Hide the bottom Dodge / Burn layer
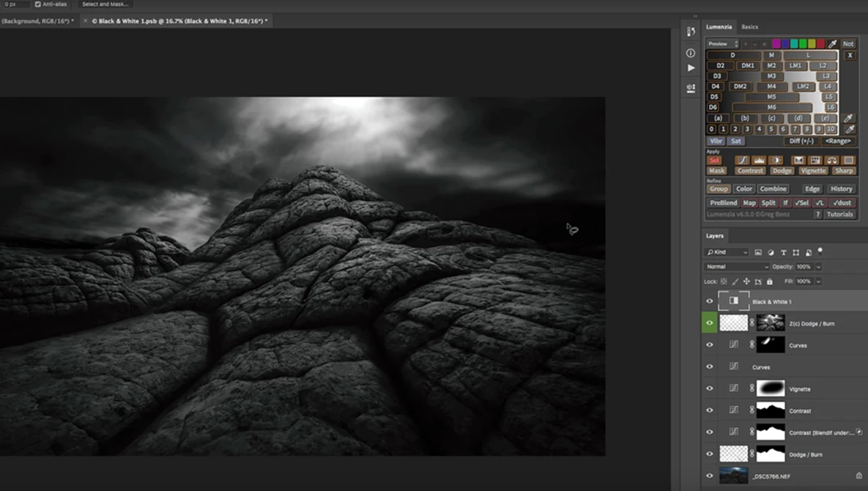This screenshot has height=491, width=868. point(710,454)
